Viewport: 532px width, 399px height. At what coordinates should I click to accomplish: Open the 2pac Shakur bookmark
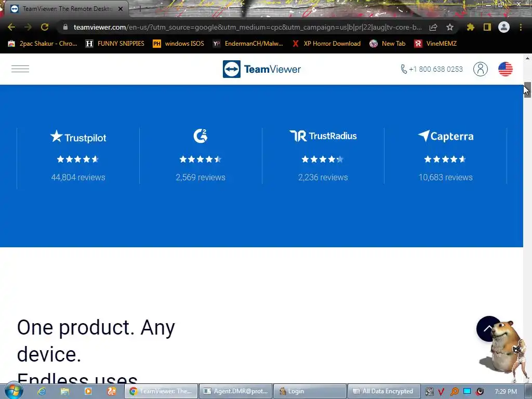point(43,44)
